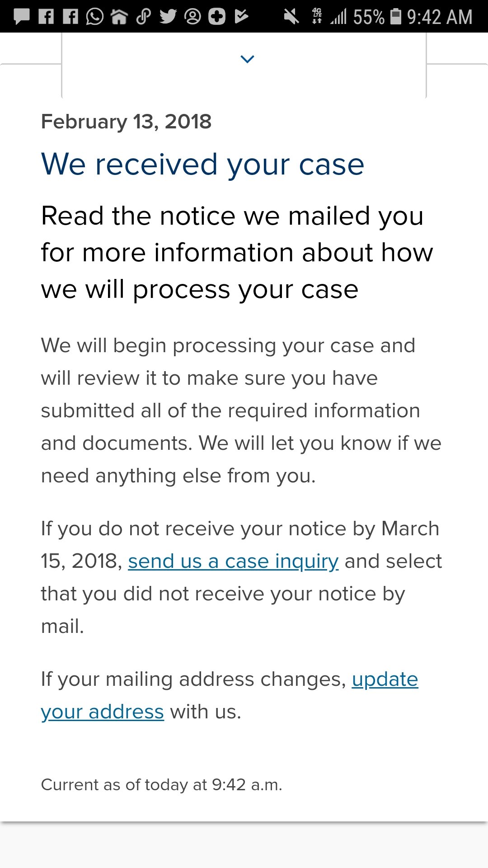
Task: Tap the rounded plus notification icon
Action: (217, 17)
